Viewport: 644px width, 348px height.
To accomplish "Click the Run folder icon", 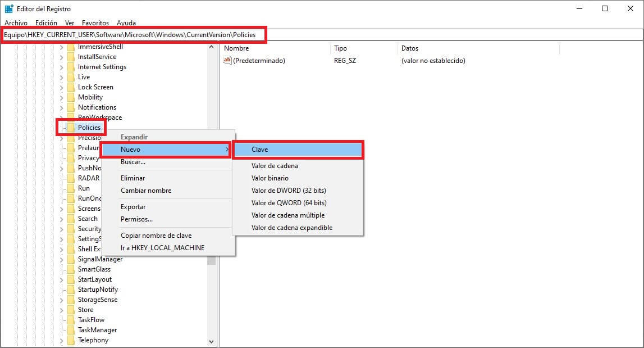I will coord(71,188).
